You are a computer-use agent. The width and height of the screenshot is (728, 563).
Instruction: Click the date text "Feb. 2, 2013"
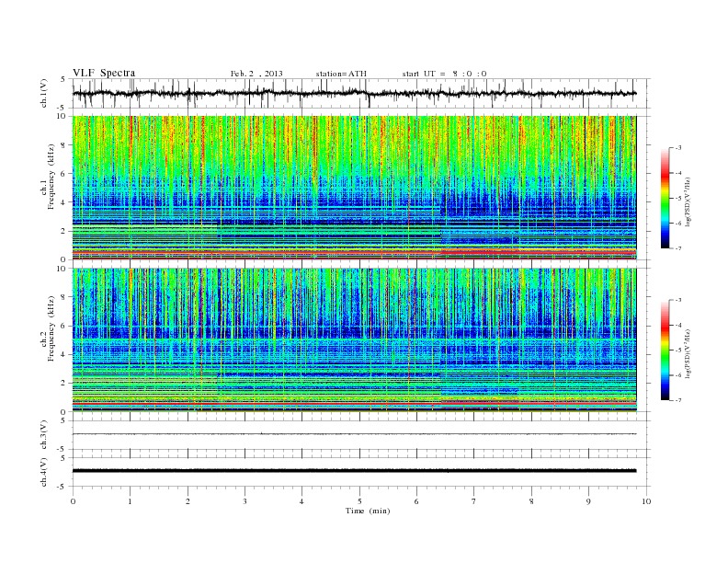click(x=256, y=74)
